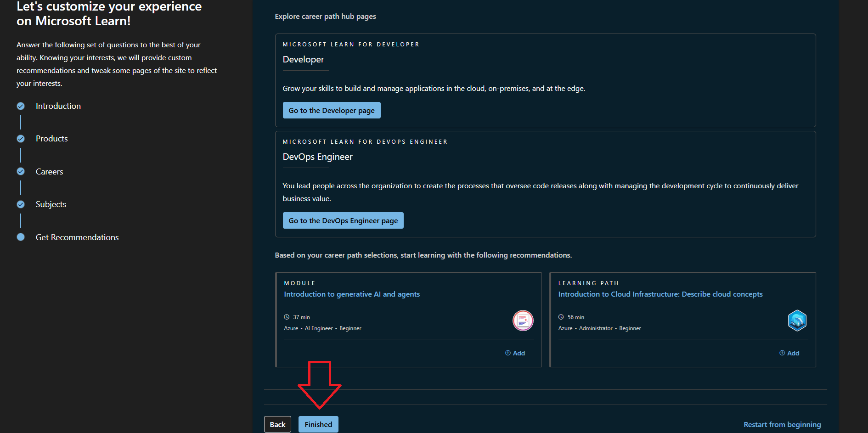The image size is (868, 433).
Task: Select the Get Recommendations step
Action: pos(77,237)
